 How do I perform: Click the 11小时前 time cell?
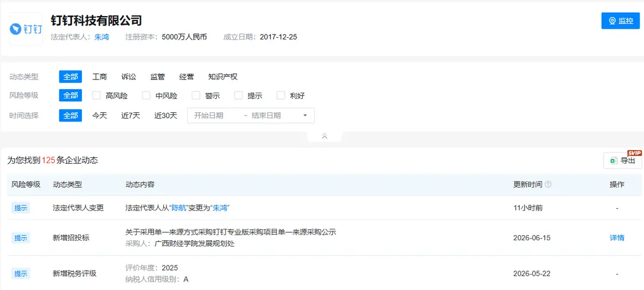click(528, 208)
